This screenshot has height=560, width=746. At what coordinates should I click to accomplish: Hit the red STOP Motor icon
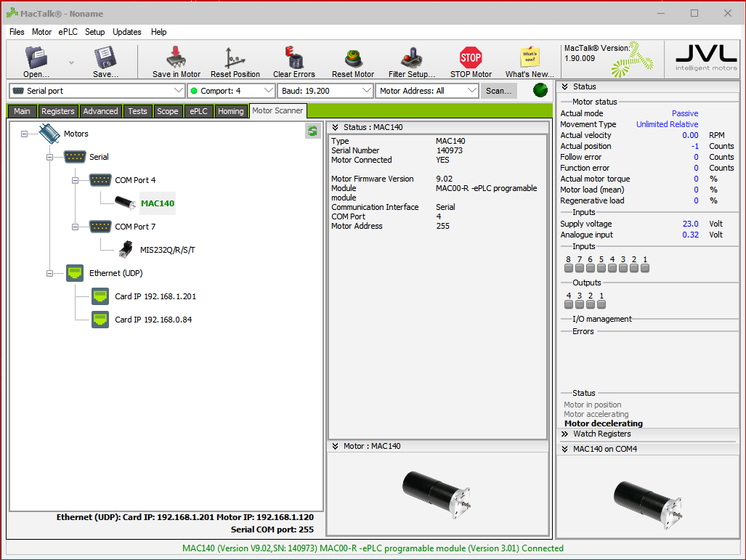click(x=471, y=57)
